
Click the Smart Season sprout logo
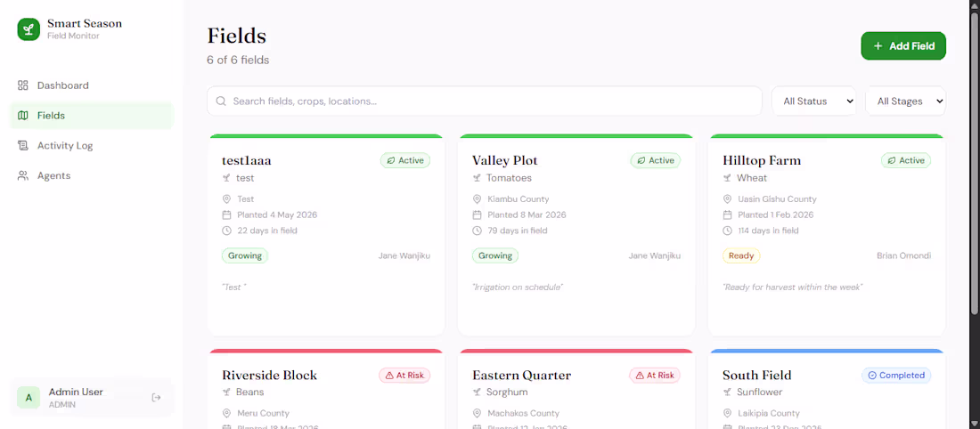(x=29, y=29)
